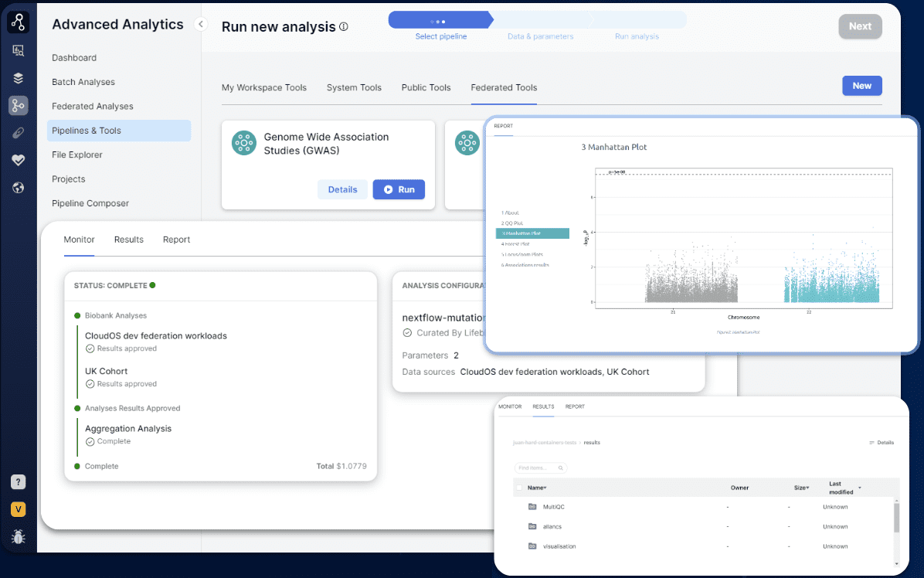Open help via the question mark icon
924x578 pixels.
pos(19,481)
